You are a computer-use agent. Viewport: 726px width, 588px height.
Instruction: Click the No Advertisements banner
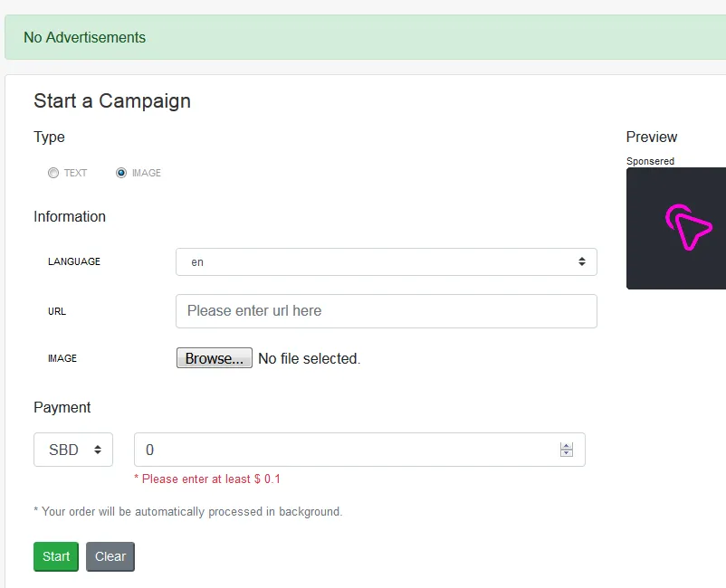tap(366, 37)
